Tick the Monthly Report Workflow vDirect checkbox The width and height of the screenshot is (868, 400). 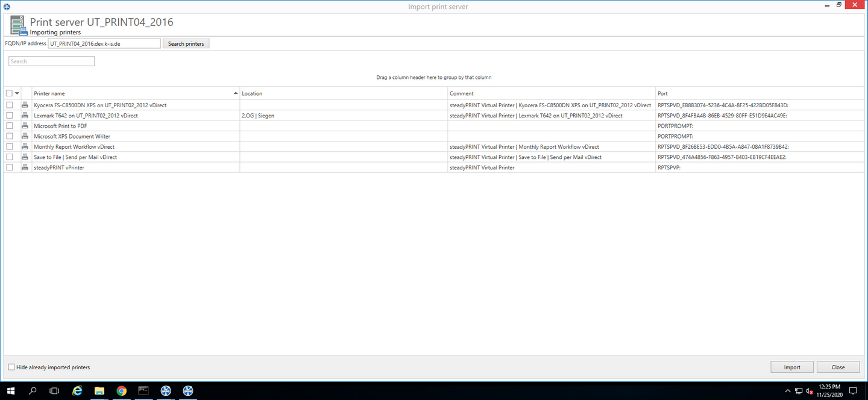10,146
